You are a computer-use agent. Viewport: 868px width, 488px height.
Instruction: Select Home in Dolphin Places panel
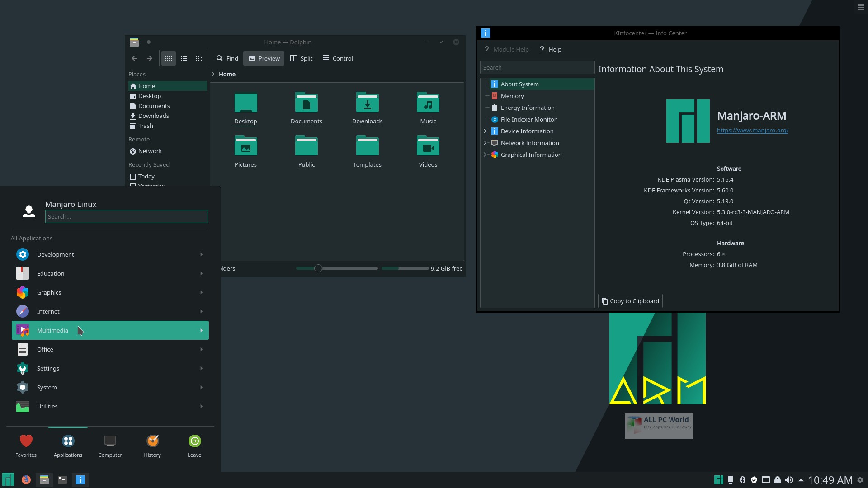tap(168, 86)
